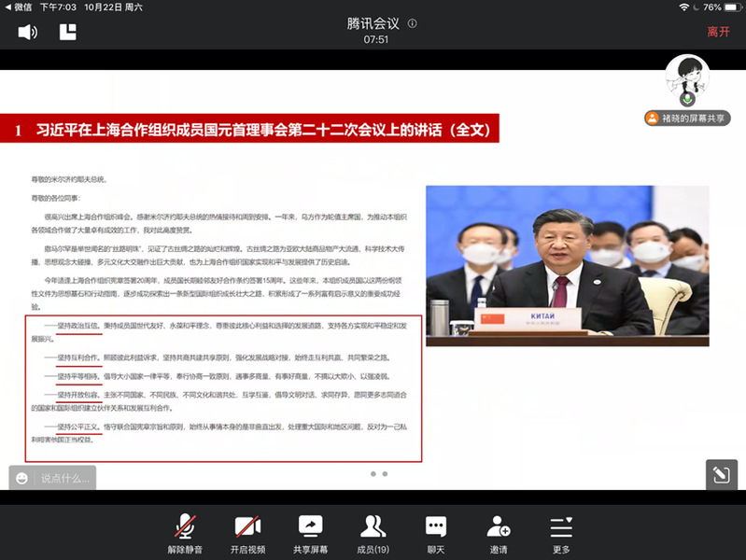
Task: Return to 微信 via the back link
Action: pyautogui.click(x=19, y=7)
